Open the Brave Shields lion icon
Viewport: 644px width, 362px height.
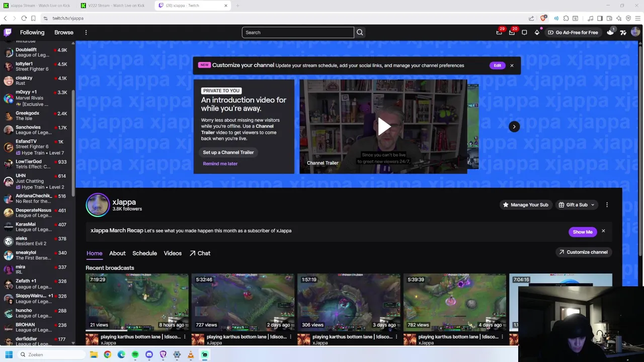[543, 18]
